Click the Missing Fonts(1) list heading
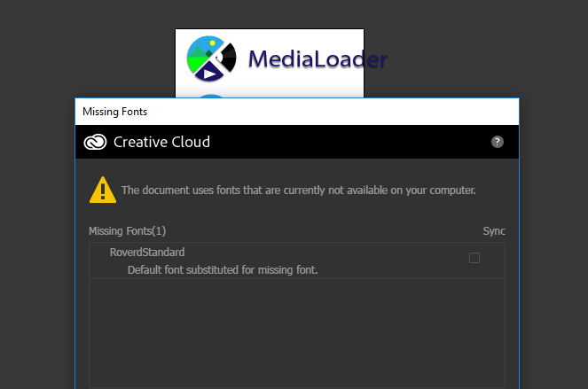Viewport: 588px width, 389px height. coord(127,231)
